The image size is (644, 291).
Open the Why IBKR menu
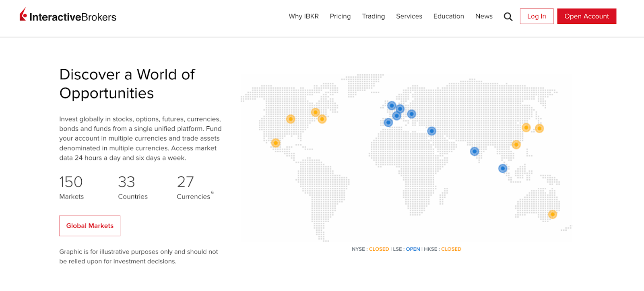tap(303, 16)
